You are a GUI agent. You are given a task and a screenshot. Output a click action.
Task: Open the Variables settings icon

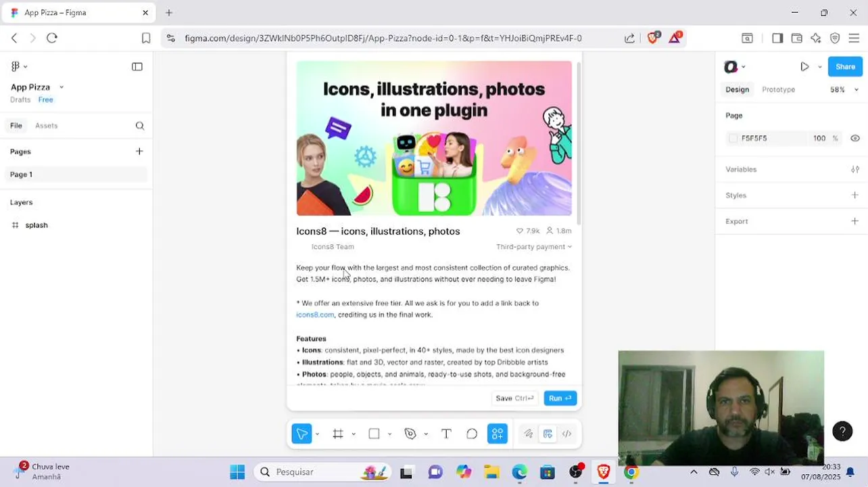(x=855, y=169)
